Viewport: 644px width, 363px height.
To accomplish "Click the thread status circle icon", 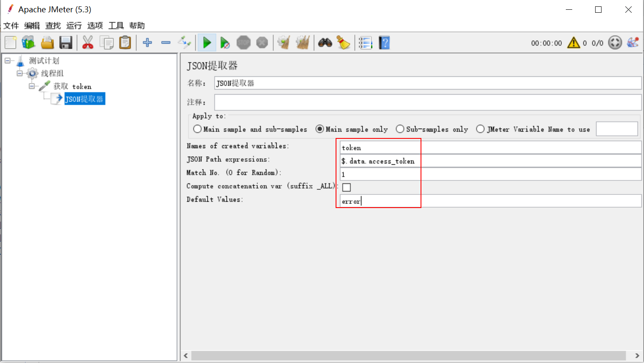I will tap(615, 42).
